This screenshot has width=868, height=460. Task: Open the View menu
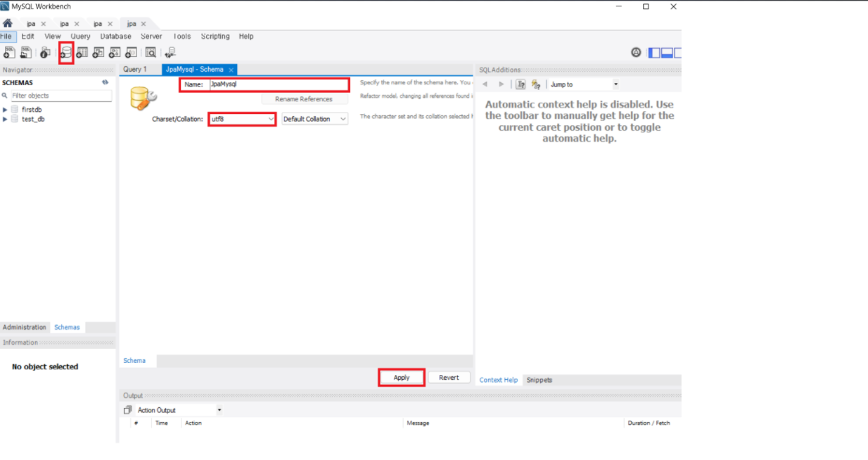(x=53, y=37)
